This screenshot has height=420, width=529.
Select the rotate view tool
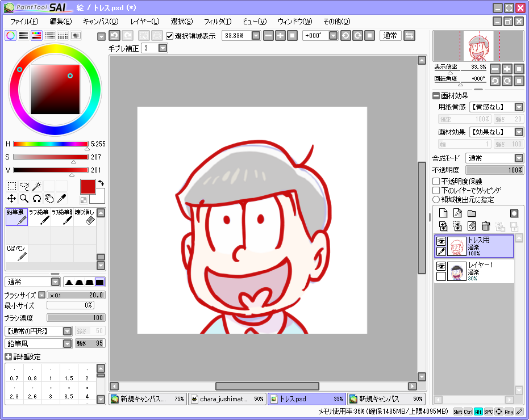37,199
